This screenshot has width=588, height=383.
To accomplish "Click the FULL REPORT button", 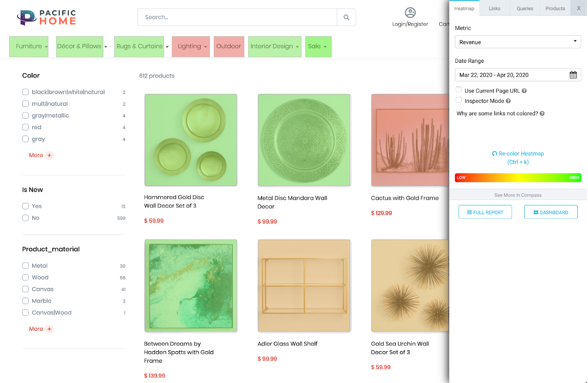I will click(x=485, y=212).
